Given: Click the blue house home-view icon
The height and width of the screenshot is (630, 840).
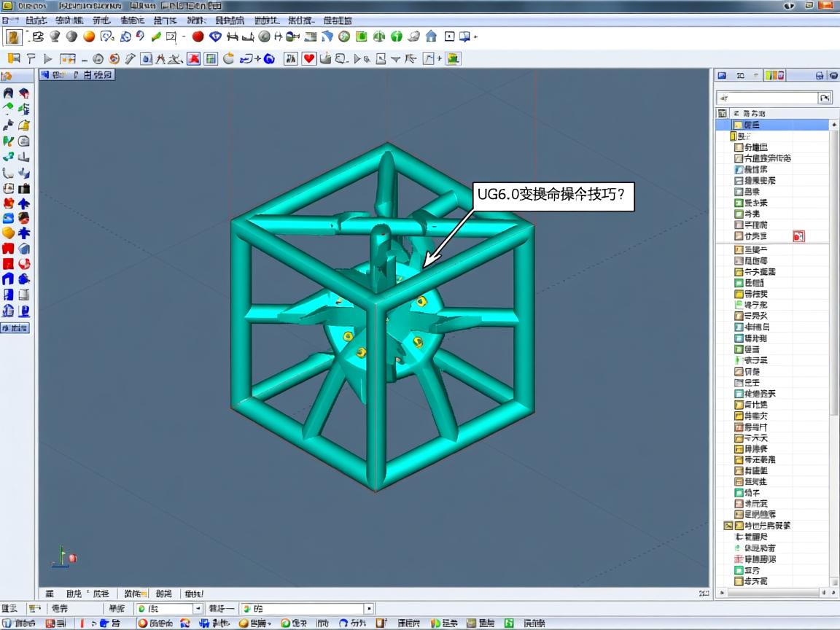Looking at the screenshot, I should click(431, 36).
